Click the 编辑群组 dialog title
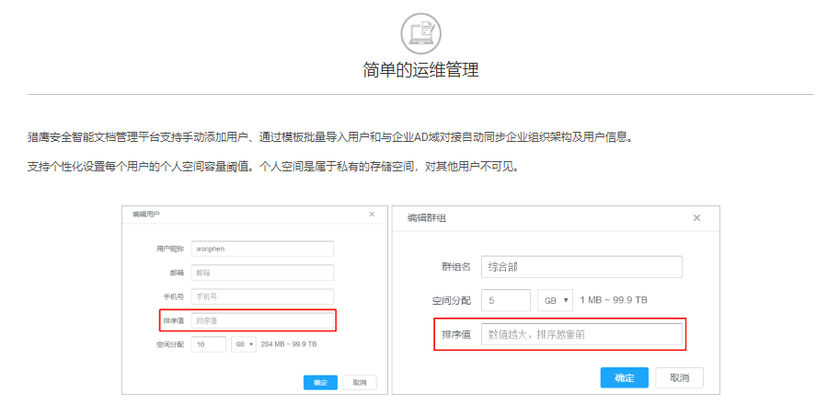The width and height of the screenshot is (828, 419). coord(427,218)
